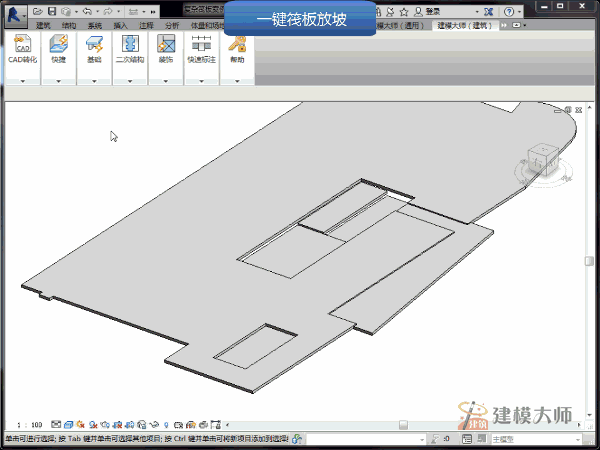Switch to the 建模大师（建筑）tab
The image size is (600, 450).
coord(465,25)
